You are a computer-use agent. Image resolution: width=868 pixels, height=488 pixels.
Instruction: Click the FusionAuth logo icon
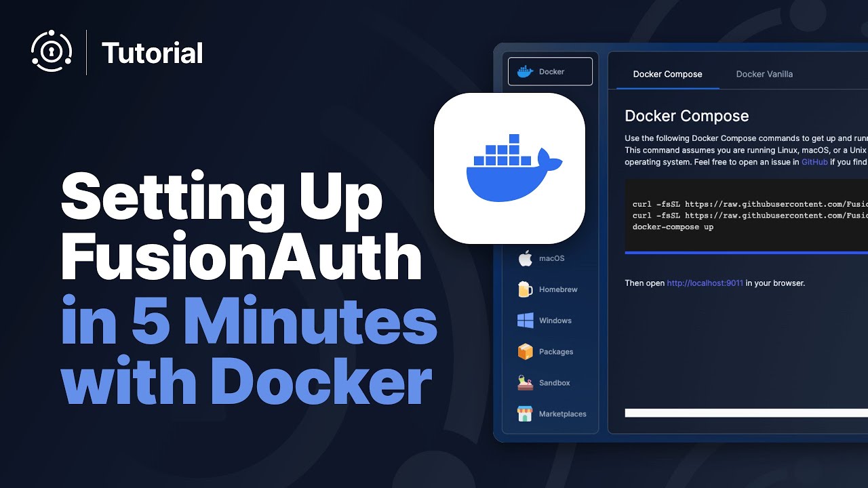coord(52,52)
